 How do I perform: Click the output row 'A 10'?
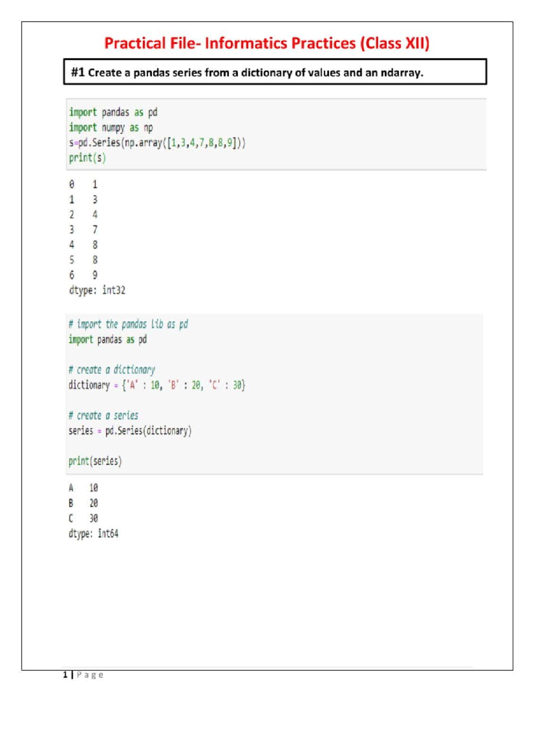click(x=83, y=488)
